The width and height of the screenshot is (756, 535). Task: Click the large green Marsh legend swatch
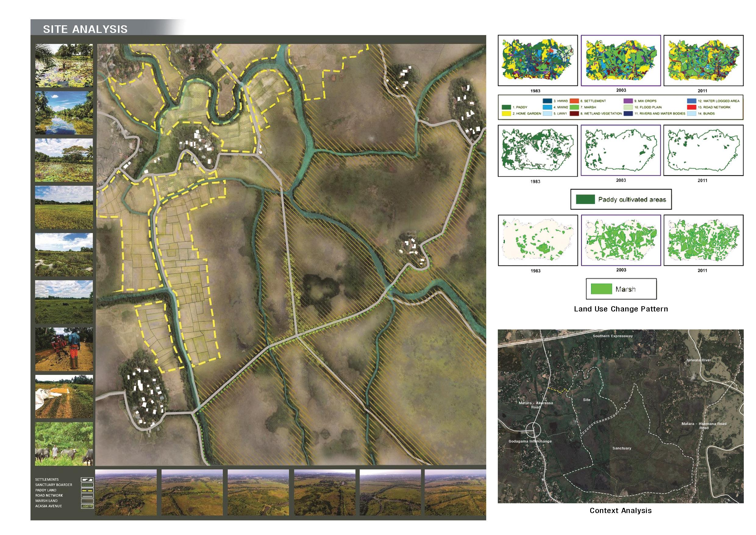pyautogui.click(x=601, y=289)
